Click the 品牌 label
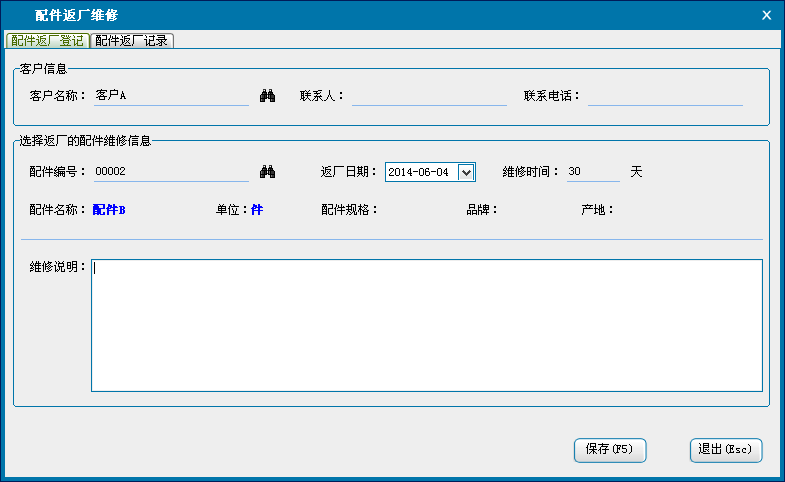 (x=482, y=210)
